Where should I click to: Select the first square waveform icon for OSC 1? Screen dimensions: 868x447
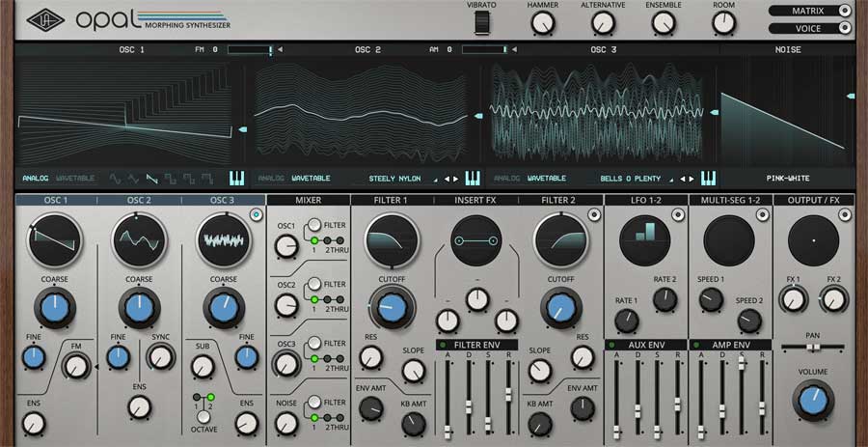[x=171, y=179]
